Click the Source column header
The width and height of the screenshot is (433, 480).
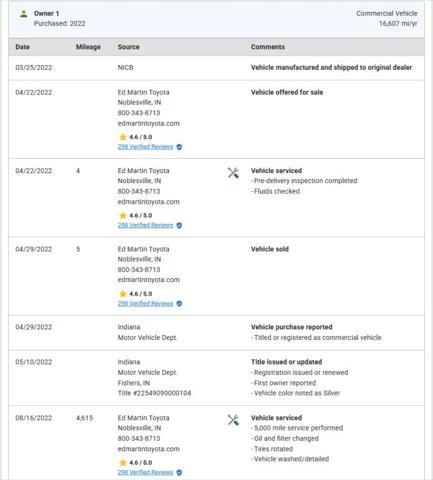pyautogui.click(x=128, y=47)
